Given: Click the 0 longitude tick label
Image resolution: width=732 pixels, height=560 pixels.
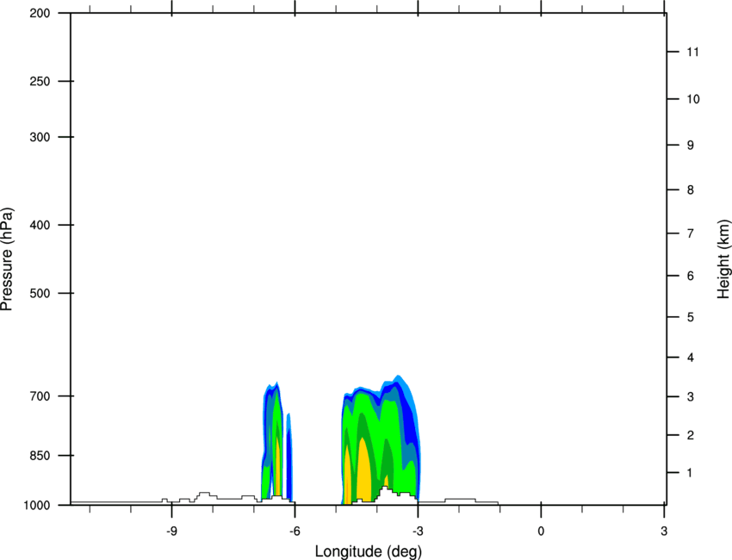Looking at the screenshot, I should coord(541,531).
